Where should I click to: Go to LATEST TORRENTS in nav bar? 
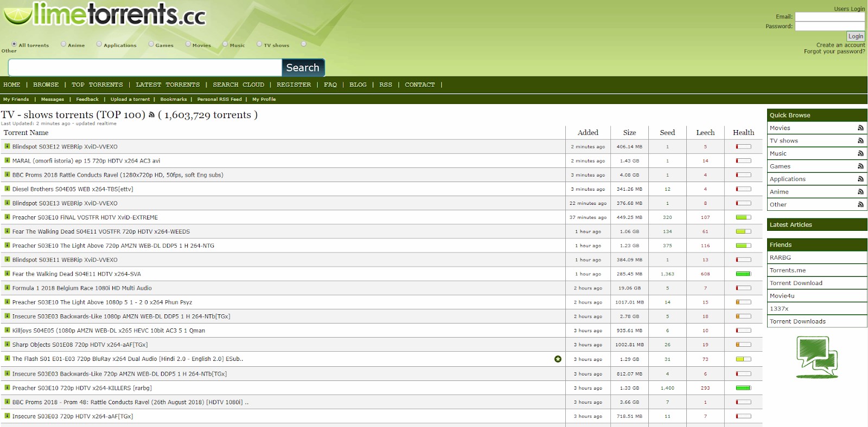[168, 85]
